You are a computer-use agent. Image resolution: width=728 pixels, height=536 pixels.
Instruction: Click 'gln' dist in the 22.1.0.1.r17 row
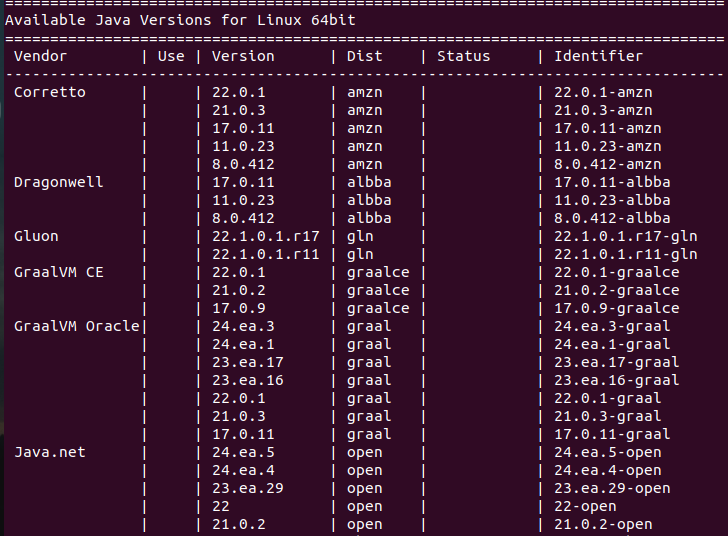tap(360, 236)
